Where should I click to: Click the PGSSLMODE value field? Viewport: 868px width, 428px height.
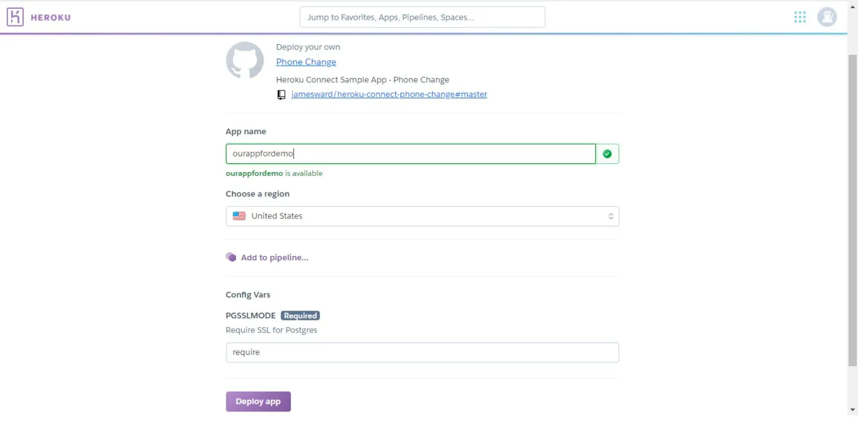click(422, 352)
